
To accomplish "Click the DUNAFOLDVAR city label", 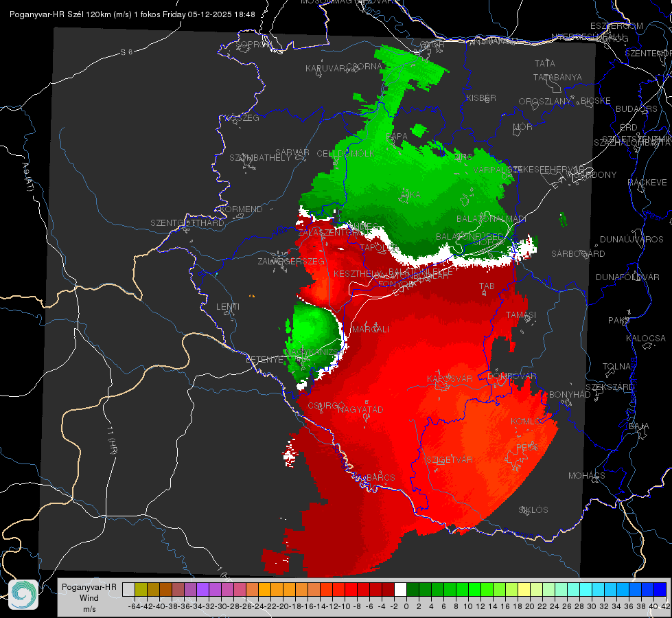I will tap(627, 277).
